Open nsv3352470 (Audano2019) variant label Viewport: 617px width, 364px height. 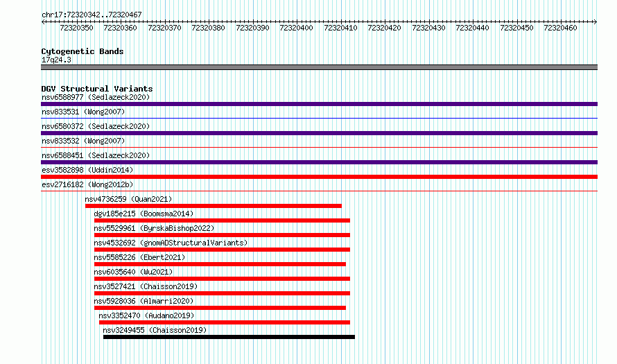146,315
